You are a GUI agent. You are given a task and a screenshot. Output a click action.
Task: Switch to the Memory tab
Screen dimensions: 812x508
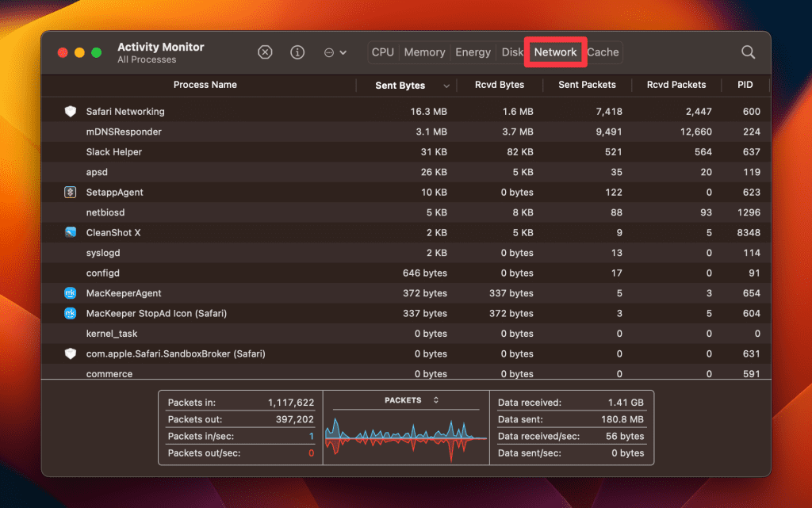(425, 52)
